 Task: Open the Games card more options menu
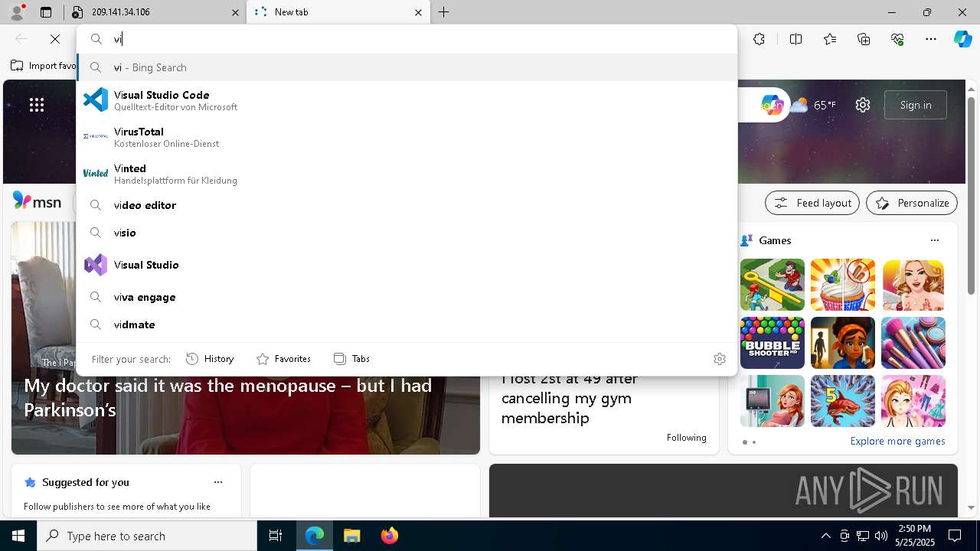click(935, 240)
